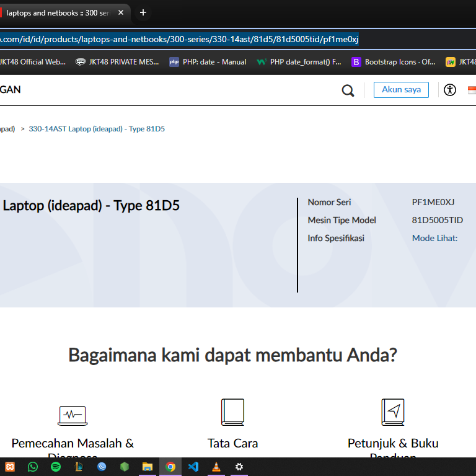Open Spotify from the taskbar
This screenshot has height=476, width=476.
pos(56,467)
